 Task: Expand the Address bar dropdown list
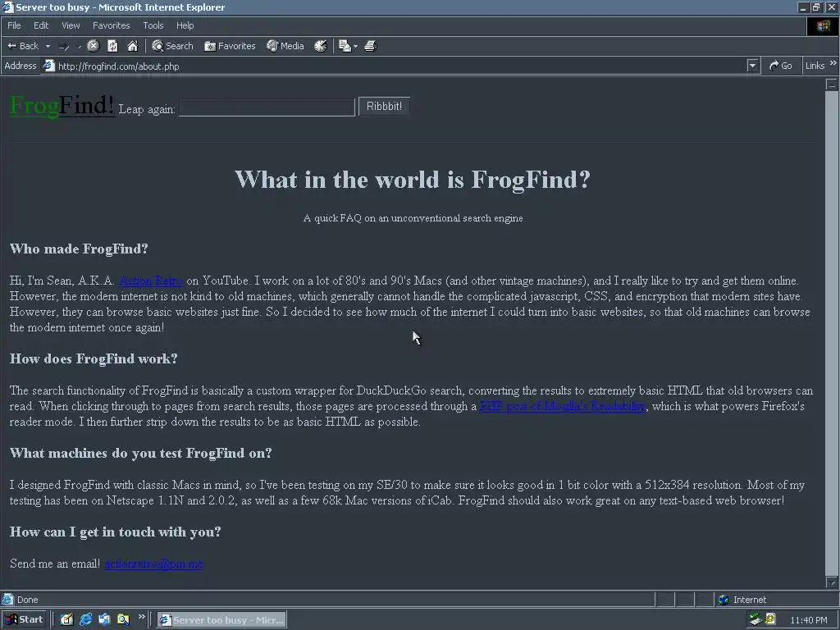click(x=752, y=66)
